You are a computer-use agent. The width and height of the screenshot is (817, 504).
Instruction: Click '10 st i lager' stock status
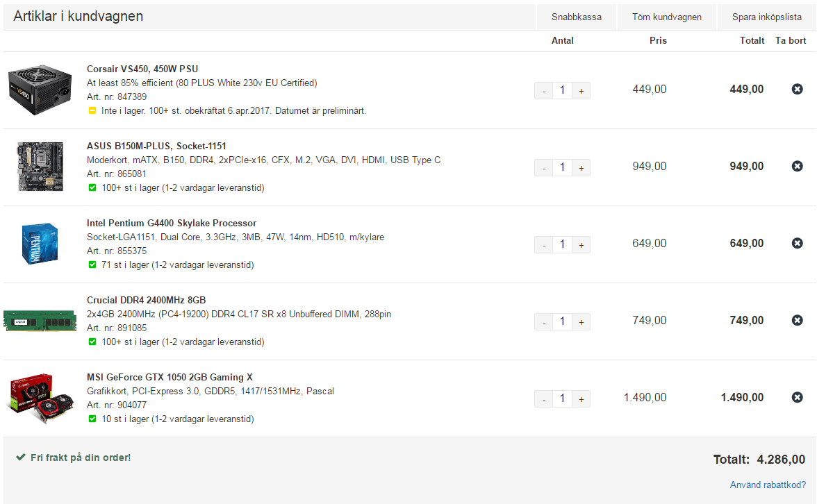coord(178,419)
